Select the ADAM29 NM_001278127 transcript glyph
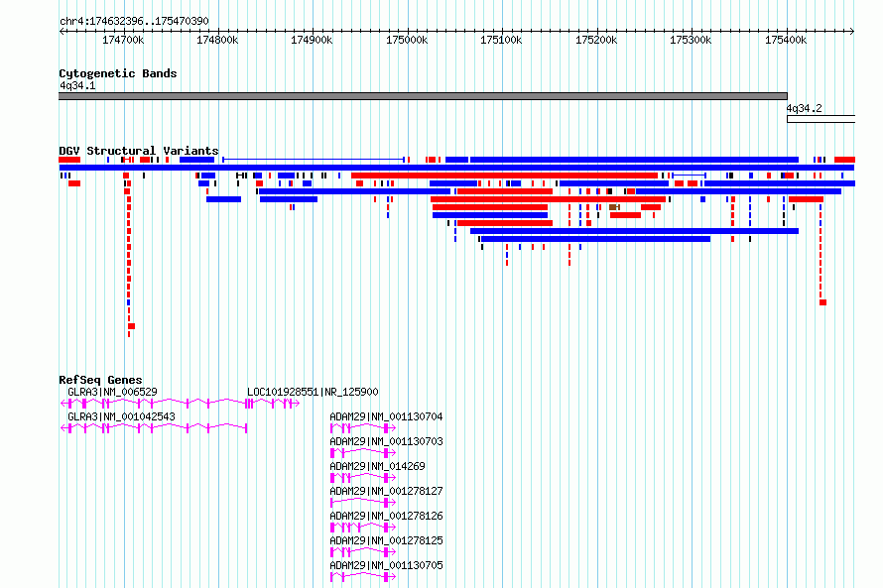This screenshot has width=883, height=588. pyautogui.click(x=363, y=503)
